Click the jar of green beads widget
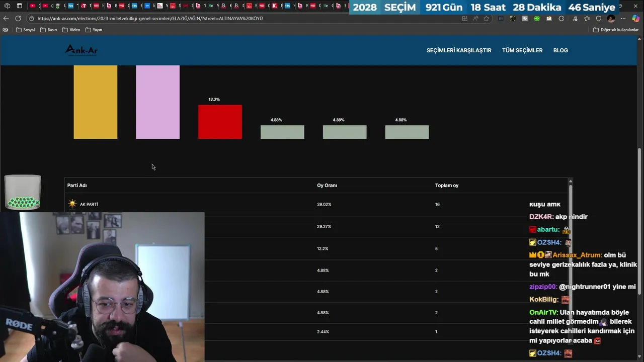This screenshot has height=362, width=644. tap(23, 192)
